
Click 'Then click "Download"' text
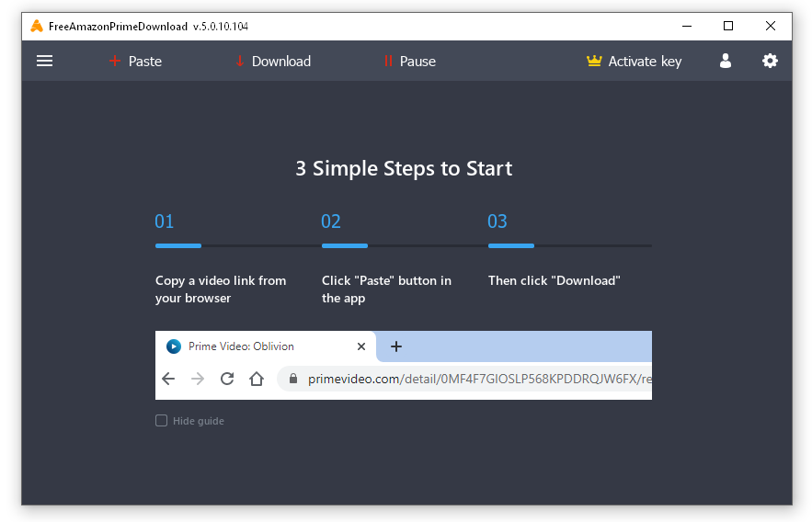tap(555, 280)
